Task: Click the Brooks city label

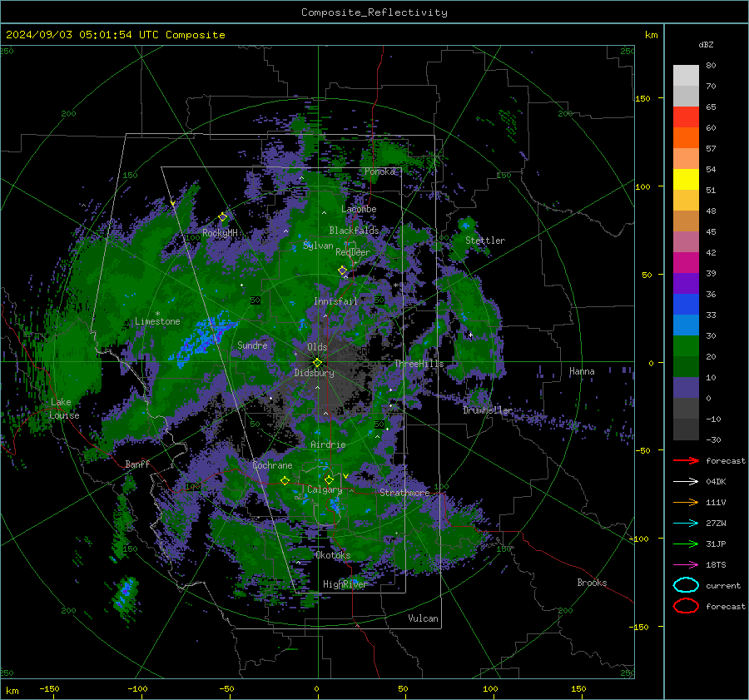Action: (592, 583)
